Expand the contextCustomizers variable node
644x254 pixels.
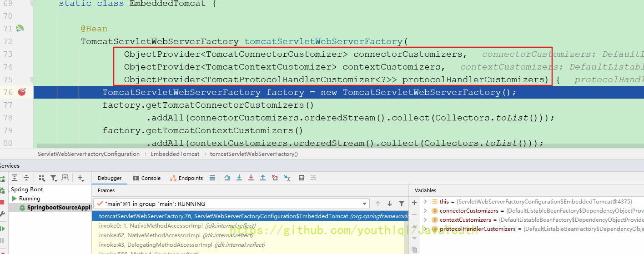(x=425, y=220)
